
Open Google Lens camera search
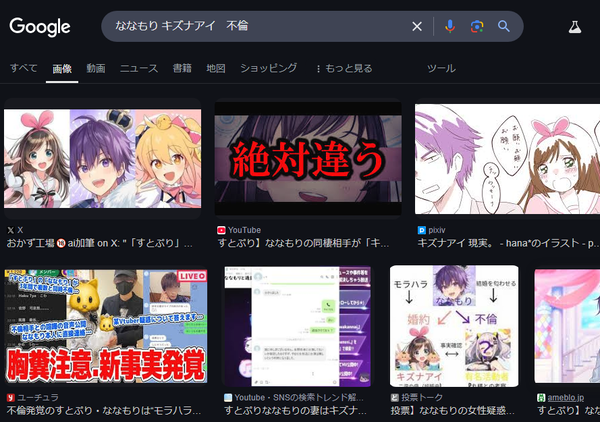[477, 26]
